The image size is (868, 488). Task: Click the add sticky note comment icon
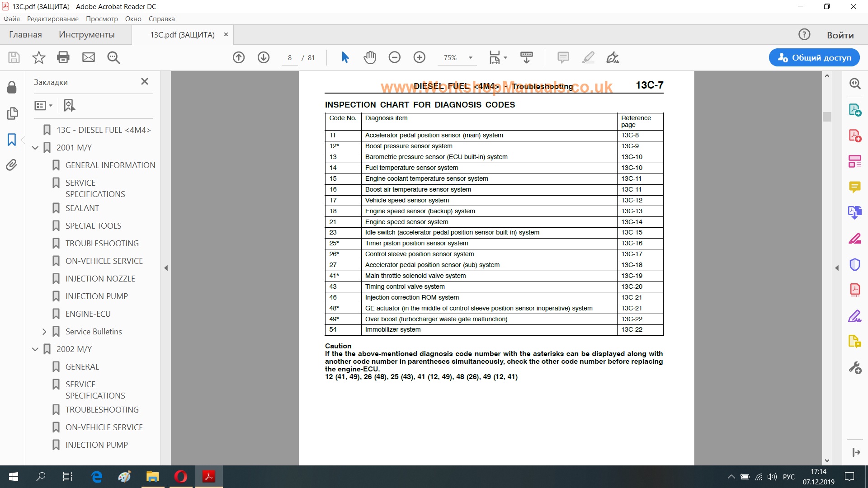point(563,57)
